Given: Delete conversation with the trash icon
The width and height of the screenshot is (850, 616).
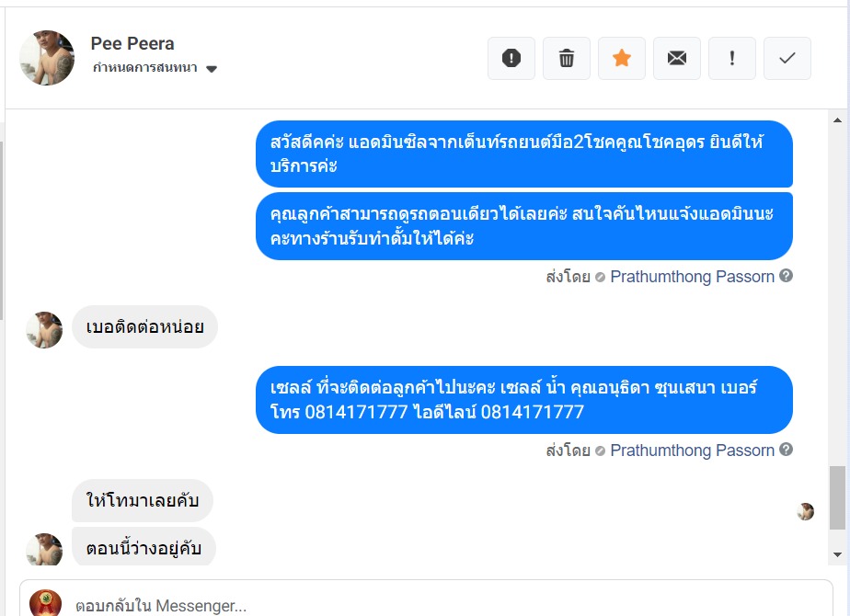Looking at the screenshot, I should pos(567,59).
